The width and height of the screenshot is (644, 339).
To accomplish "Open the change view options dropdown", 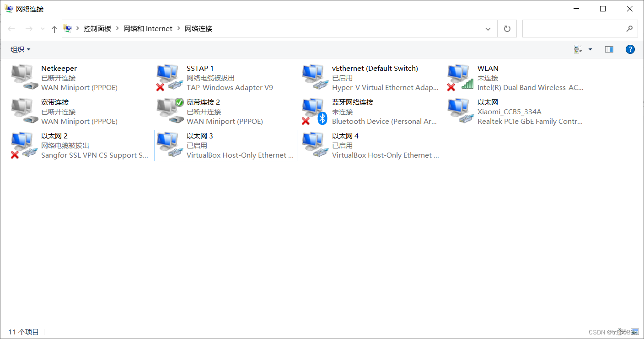I will click(590, 49).
